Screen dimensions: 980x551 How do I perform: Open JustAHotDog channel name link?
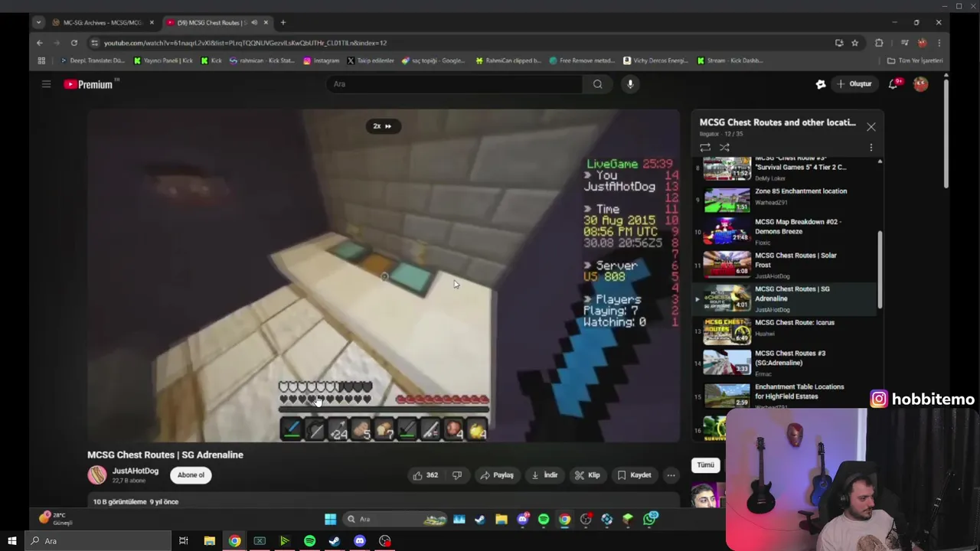click(x=136, y=471)
